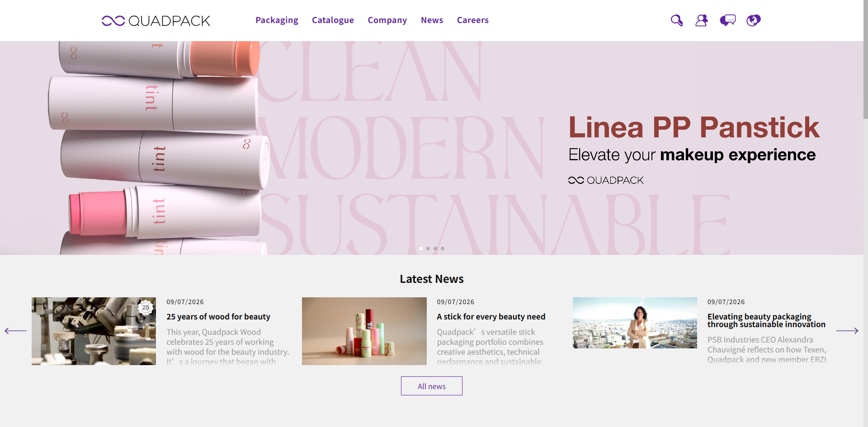The image size is (868, 427).
Task: Select the second carousel slide dot
Action: (x=428, y=249)
